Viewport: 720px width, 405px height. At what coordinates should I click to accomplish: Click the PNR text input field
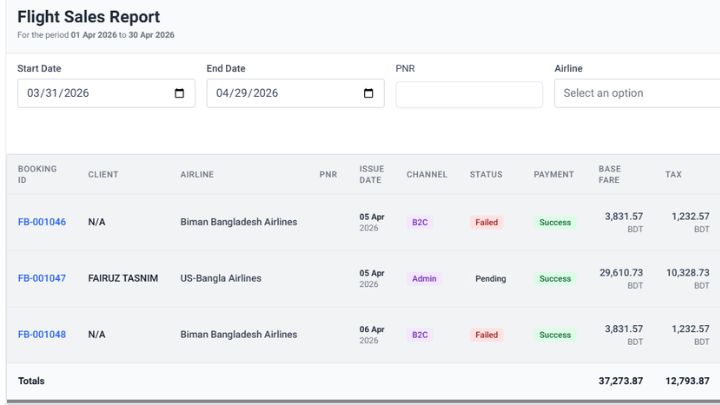coord(469,94)
